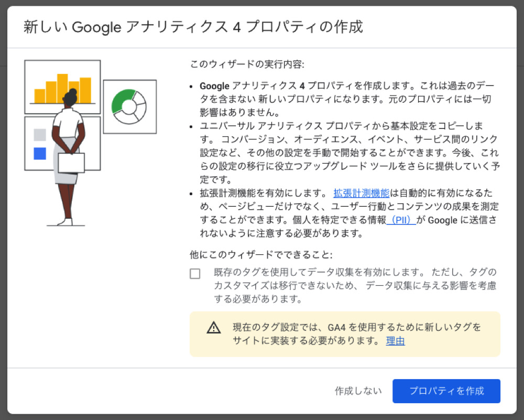Viewport: 524px width, 420px height.
Task: Open the (PII) information link
Action: pyautogui.click(x=401, y=220)
